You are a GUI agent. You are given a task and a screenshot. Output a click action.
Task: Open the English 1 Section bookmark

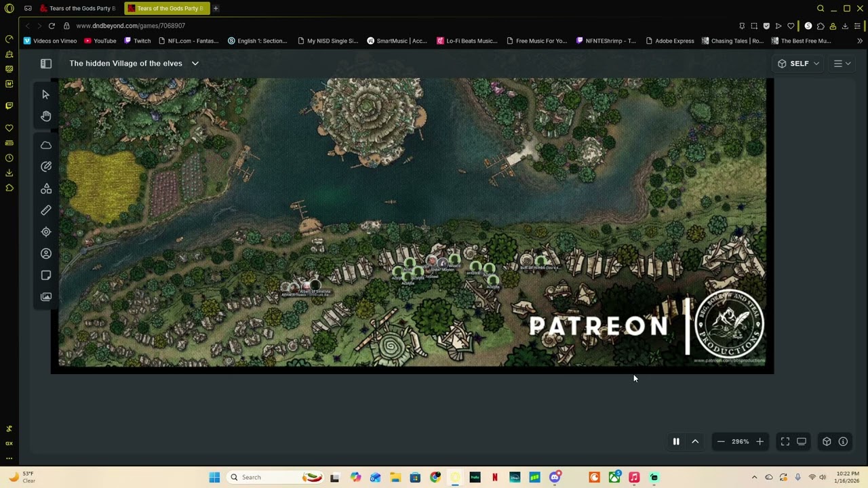[x=258, y=41]
